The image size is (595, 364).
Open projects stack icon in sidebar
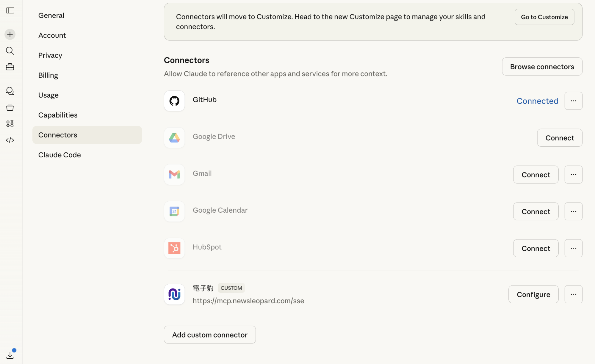tap(10, 107)
